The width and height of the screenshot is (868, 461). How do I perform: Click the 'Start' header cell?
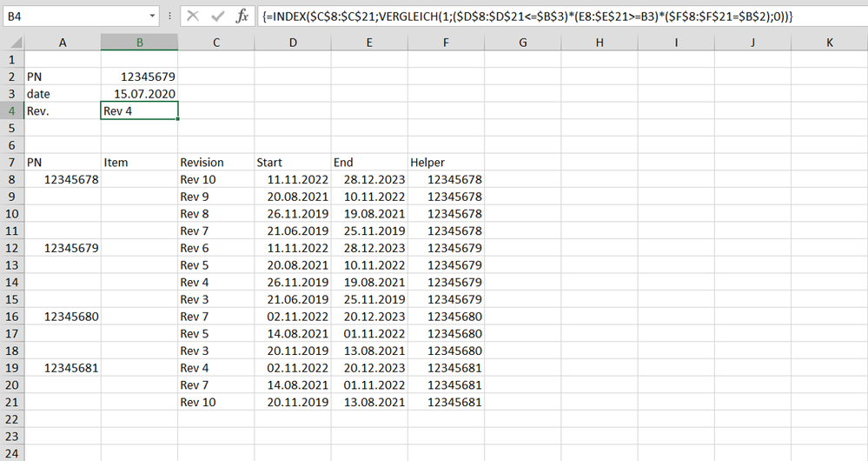292,163
